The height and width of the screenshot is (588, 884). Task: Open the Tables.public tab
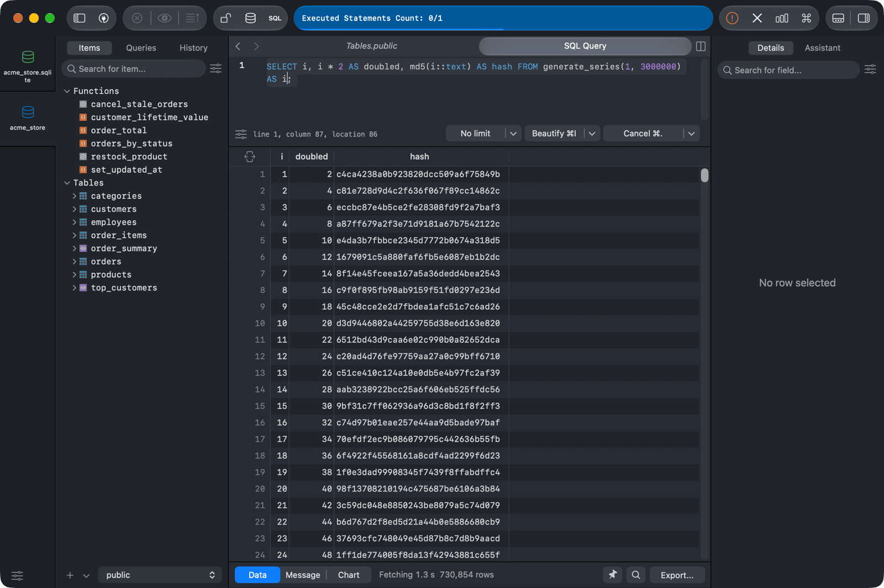pos(371,46)
